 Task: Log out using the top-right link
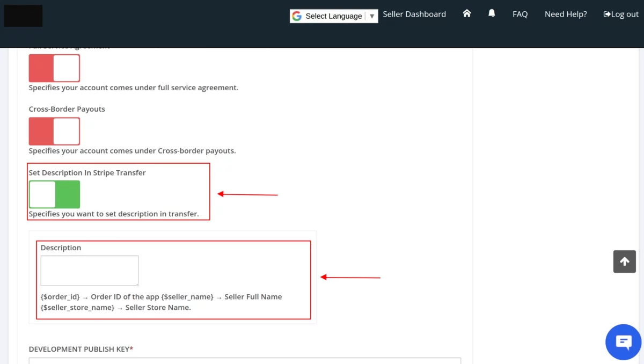click(624, 14)
